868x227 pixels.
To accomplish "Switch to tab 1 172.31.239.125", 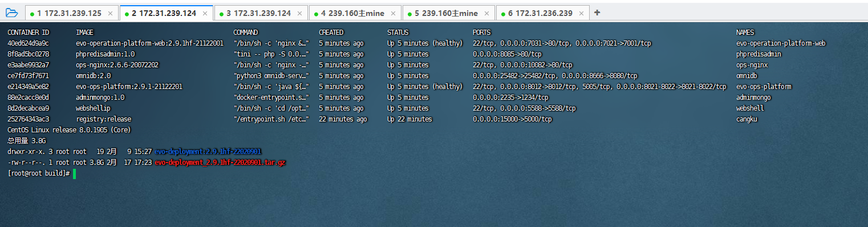I will (x=71, y=13).
